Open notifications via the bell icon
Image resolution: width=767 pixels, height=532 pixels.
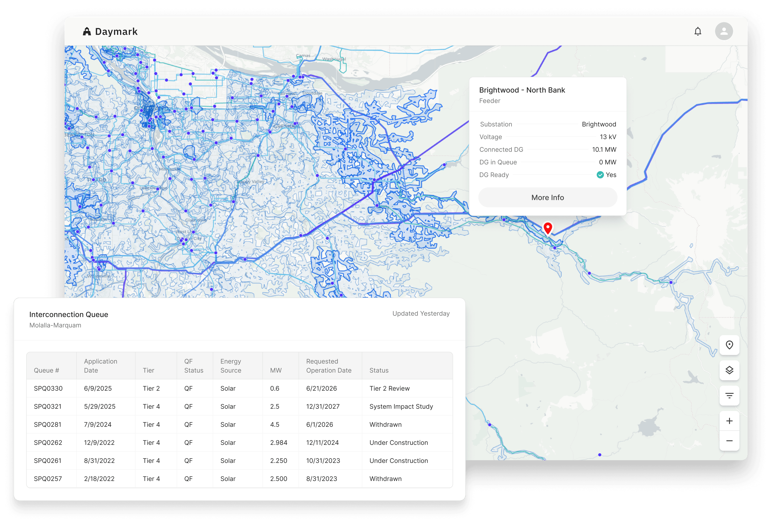click(x=698, y=31)
